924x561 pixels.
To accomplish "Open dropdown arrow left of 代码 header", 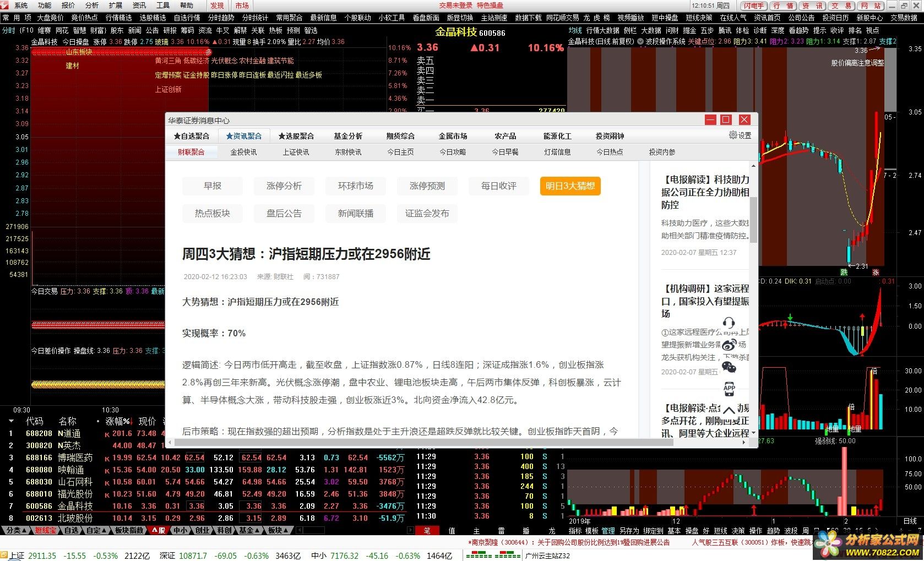I will click(x=11, y=421).
